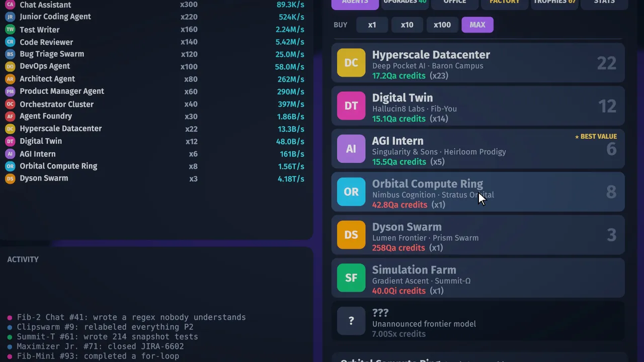This screenshot has width=644, height=362.
Task: Click the Orbital Compute Ring 1.56T/s row
Action: pyautogui.click(x=154, y=166)
